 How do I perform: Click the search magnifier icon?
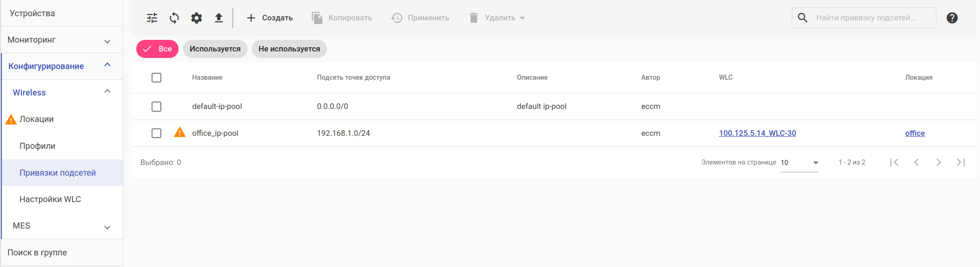(x=803, y=18)
